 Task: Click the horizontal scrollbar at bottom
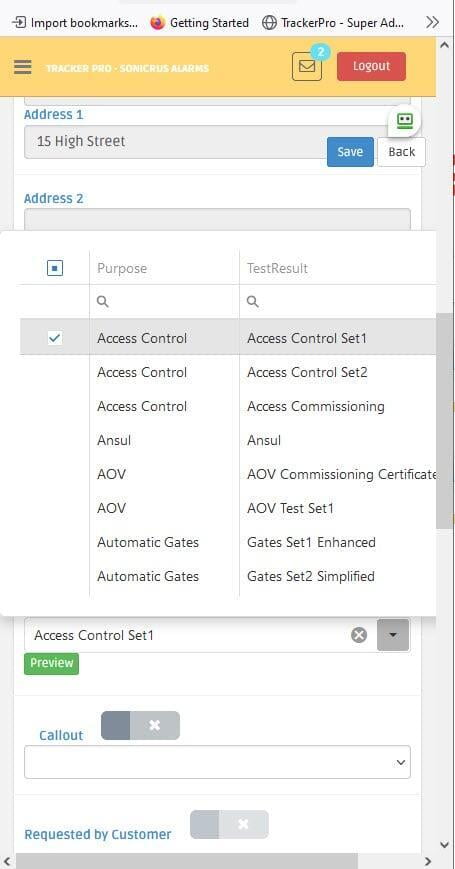(187, 861)
